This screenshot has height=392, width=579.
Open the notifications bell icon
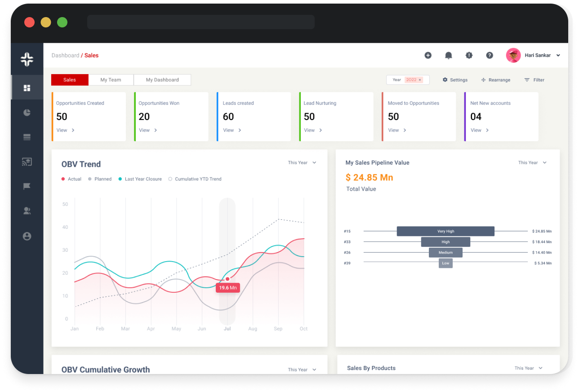[x=448, y=55]
